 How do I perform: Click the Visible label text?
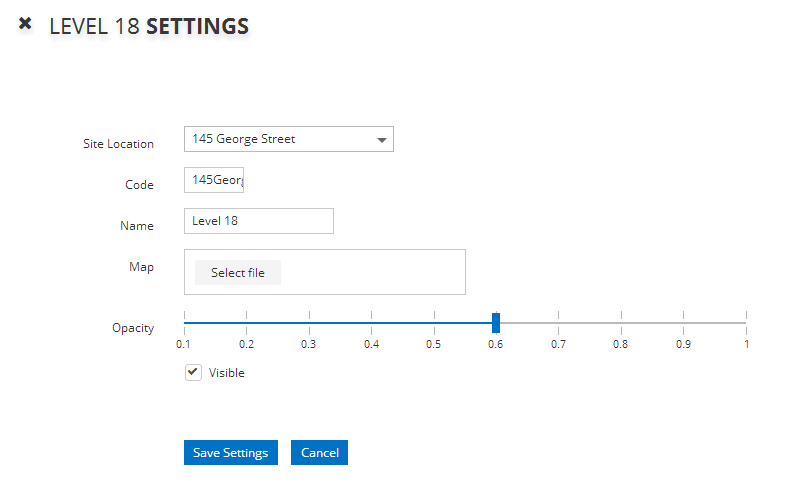pyautogui.click(x=226, y=373)
